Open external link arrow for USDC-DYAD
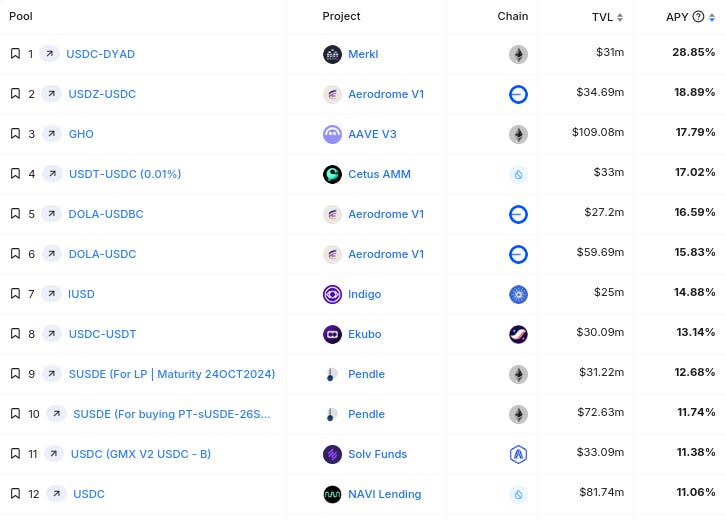Viewport: 726px width, 520px height. (50, 54)
